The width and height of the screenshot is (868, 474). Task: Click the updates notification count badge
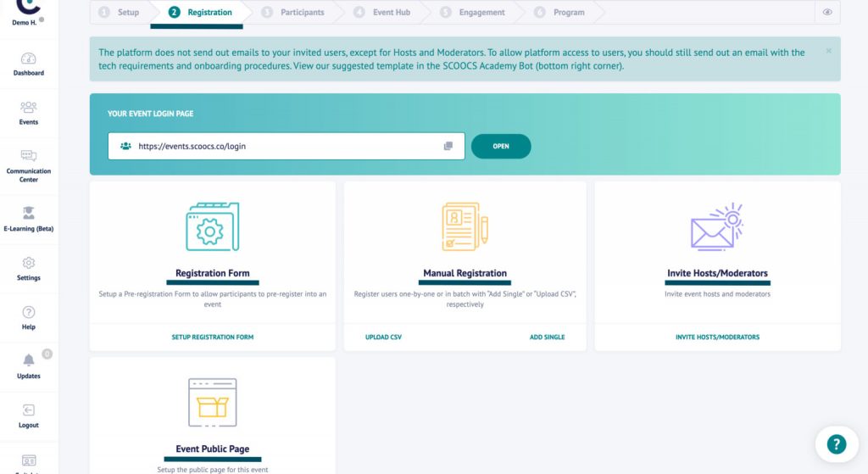click(47, 354)
